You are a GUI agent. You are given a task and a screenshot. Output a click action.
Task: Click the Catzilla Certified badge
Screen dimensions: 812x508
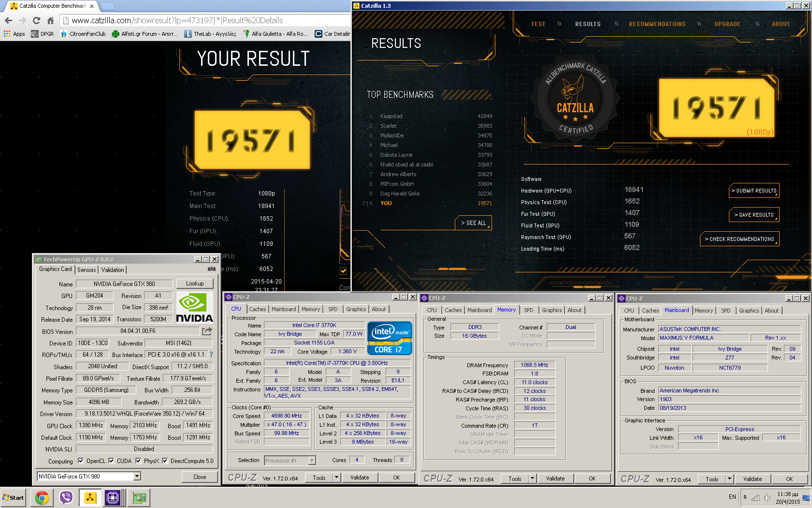pos(575,100)
